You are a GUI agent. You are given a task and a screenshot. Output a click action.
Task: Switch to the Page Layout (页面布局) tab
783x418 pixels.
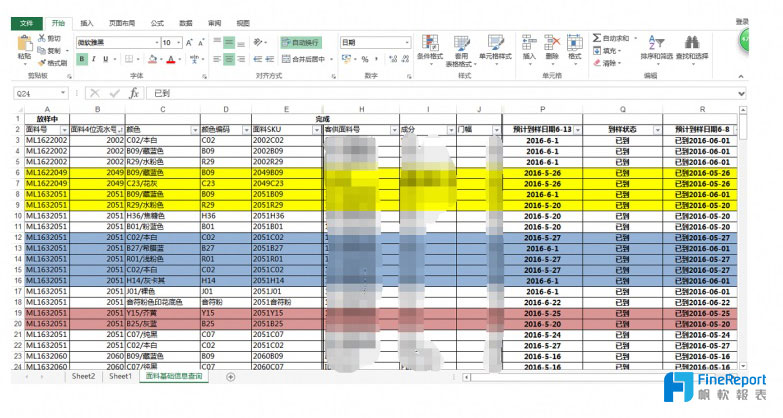[122, 23]
